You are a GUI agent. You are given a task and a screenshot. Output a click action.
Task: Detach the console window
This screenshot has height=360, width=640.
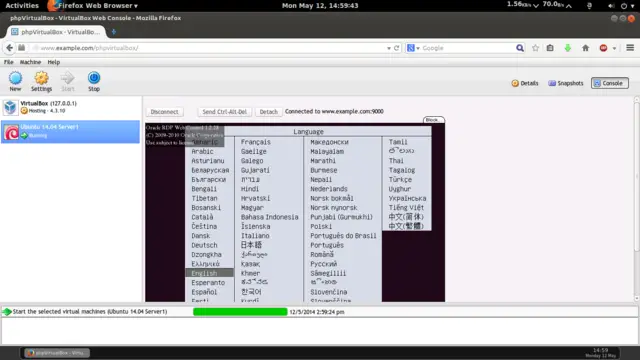pyautogui.click(x=269, y=112)
